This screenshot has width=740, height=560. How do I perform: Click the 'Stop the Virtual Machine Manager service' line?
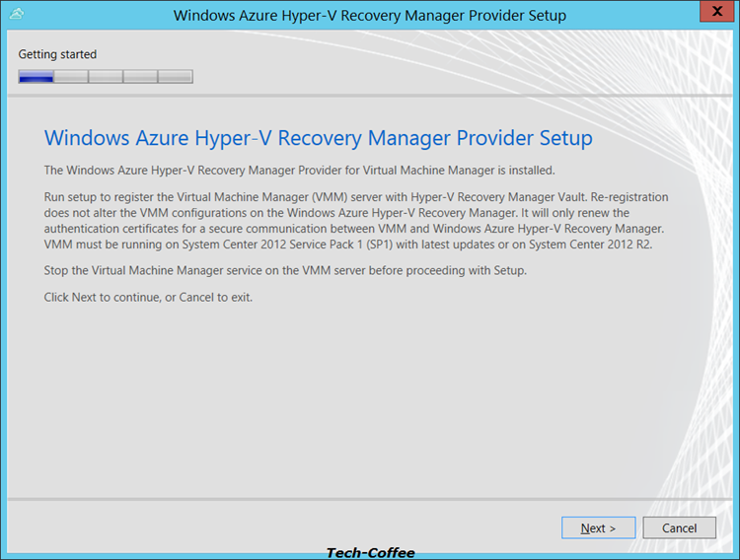point(285,270)
